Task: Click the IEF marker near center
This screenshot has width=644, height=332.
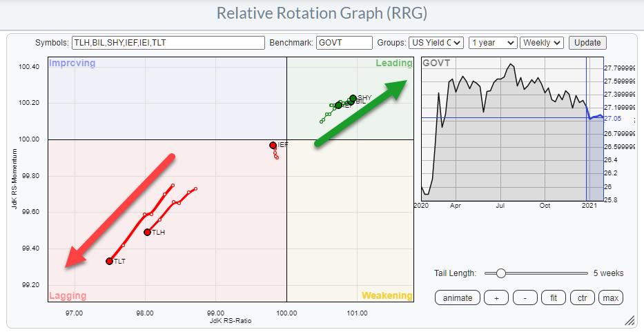Action: pos(273,145)
